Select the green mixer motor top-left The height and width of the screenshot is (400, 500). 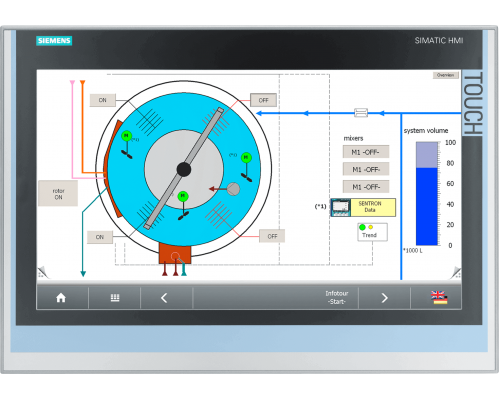pos(126,136)
